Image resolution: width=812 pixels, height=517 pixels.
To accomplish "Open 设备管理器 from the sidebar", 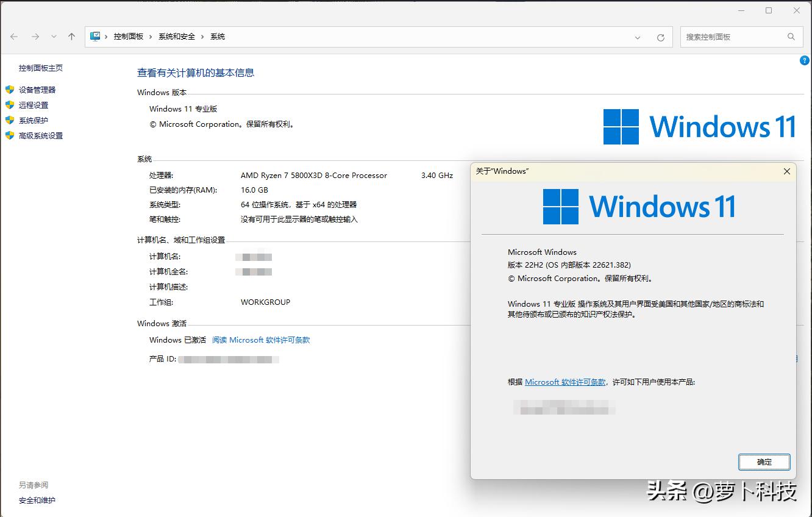I will tap(37, 90).
